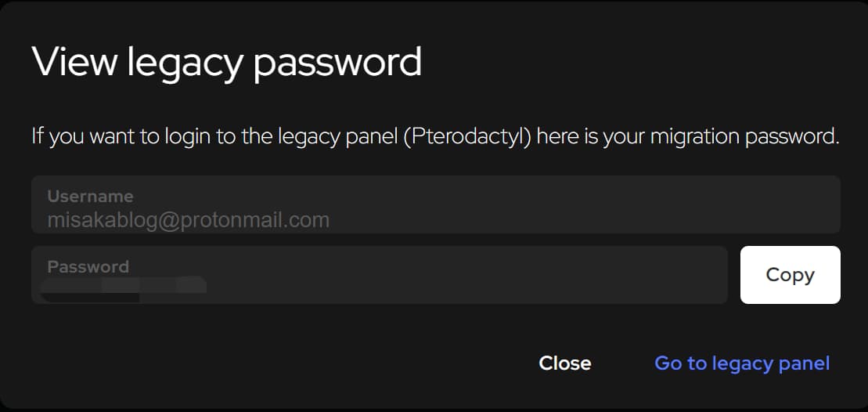Close the legacy password dialog
The height and width of the screenshot is (412, 868).
[564, 363]
